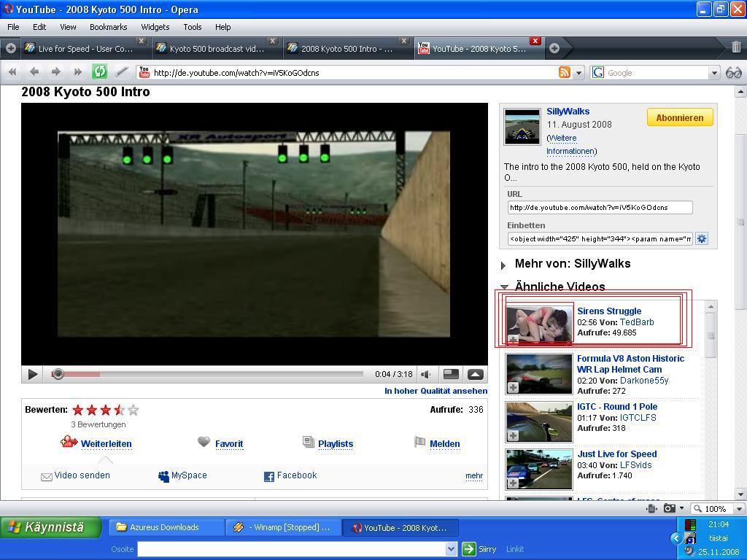Report the video with Melden

(444, 444)
